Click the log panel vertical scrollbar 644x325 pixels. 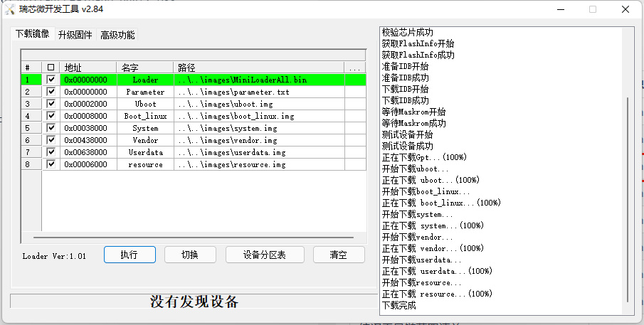628,199
